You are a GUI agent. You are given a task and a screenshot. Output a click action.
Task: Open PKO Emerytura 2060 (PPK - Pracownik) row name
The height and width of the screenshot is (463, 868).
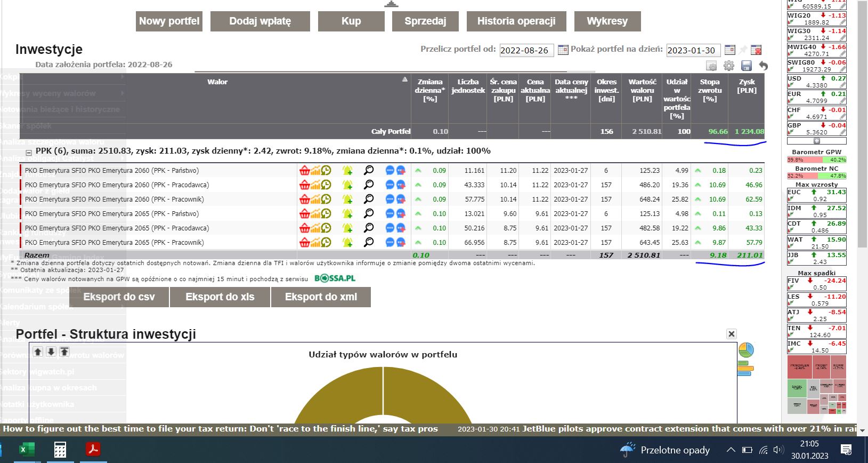point(114,199)
